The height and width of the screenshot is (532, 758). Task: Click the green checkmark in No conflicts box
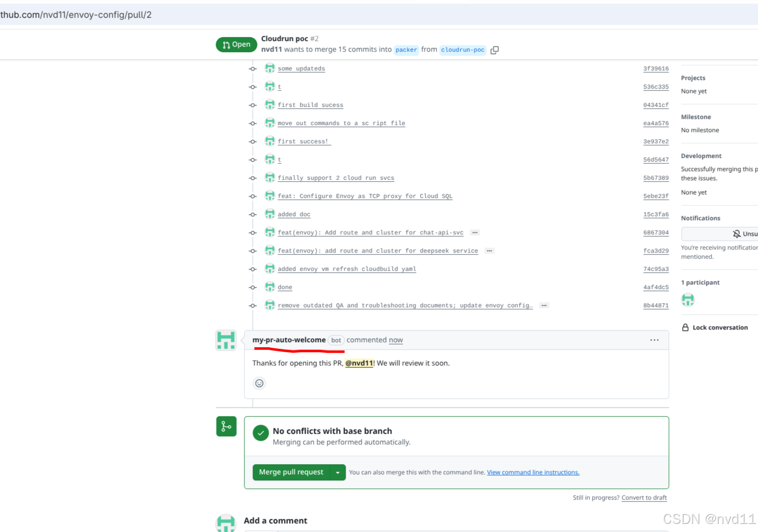(x=261, y=433)
